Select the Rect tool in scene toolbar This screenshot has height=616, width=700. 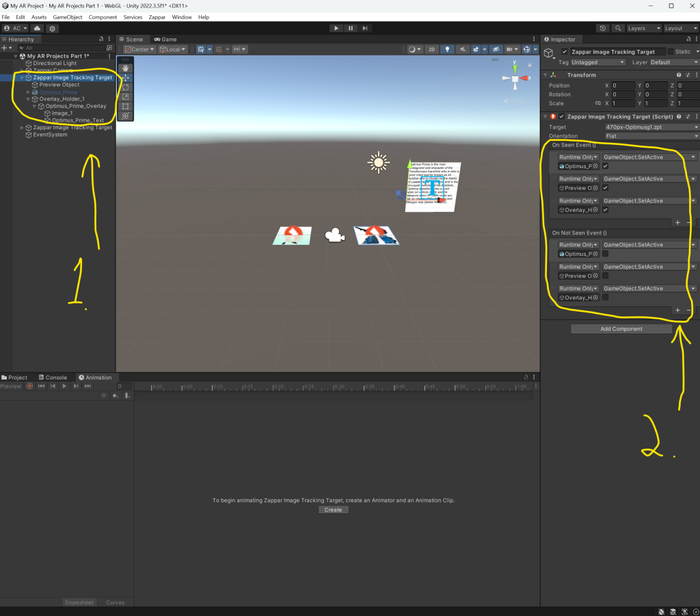click(125, 107)
